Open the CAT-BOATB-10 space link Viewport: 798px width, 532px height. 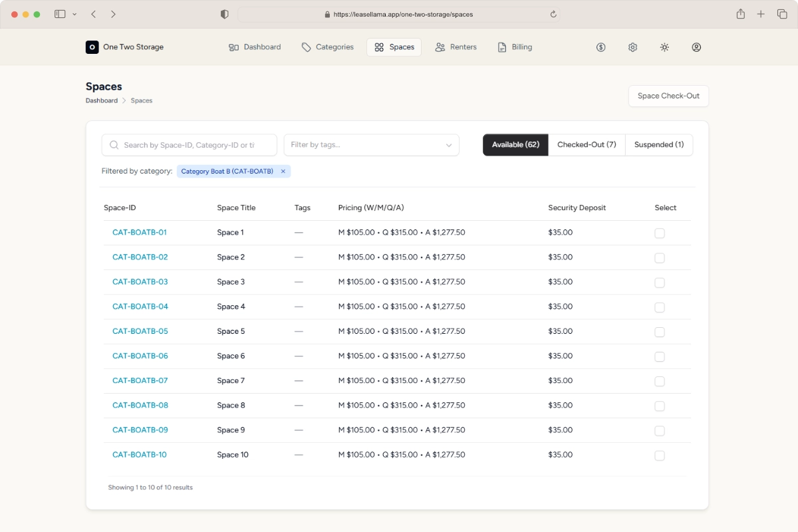point(140,455)
